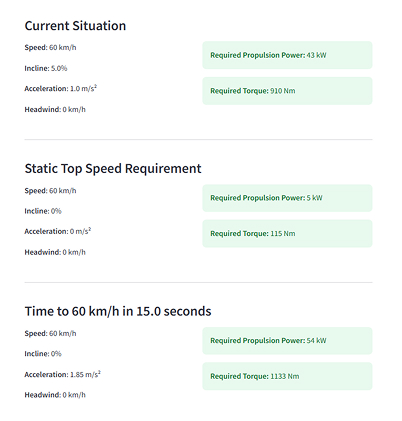Click Headwind 0 km/h under Current Situation

tap(55, 109)
